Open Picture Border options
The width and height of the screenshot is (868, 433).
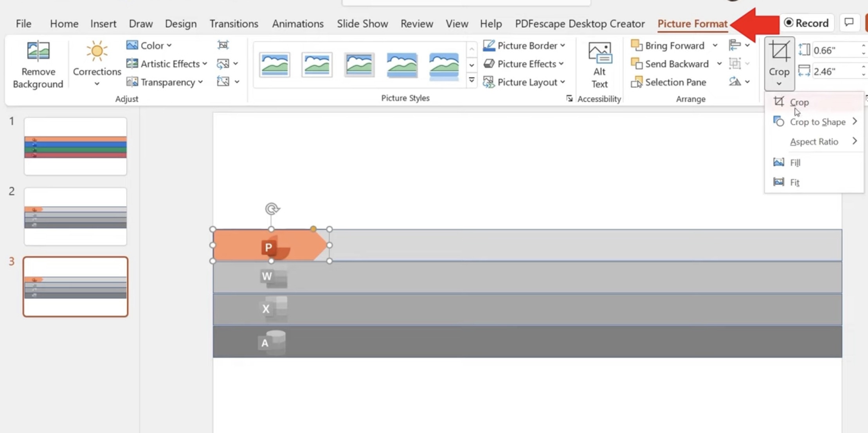click(524, 45)
